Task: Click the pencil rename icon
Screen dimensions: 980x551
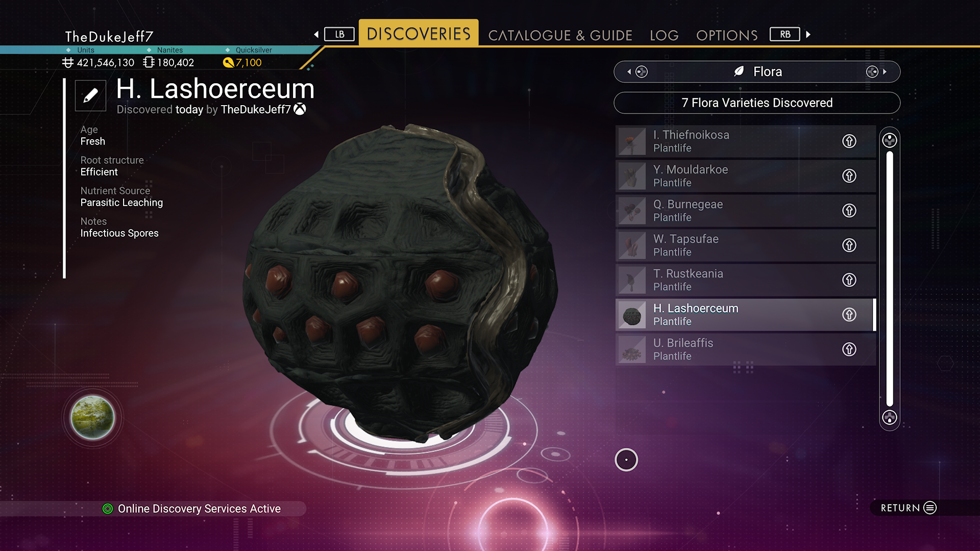Action: coord(90,95)
